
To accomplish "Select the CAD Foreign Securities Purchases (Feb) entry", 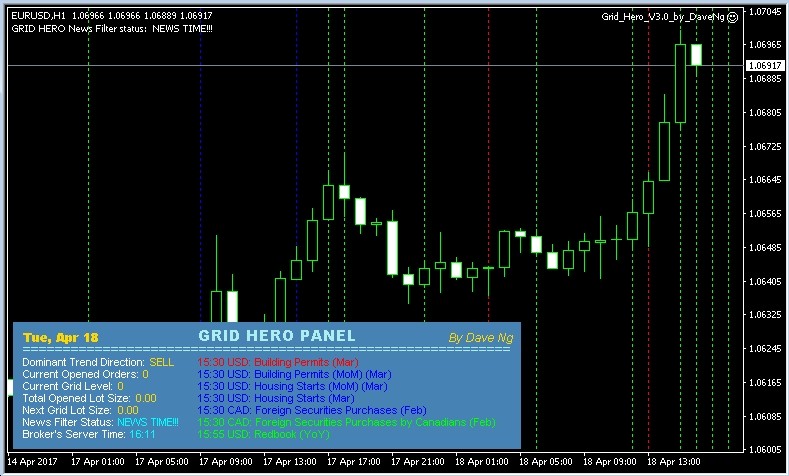I will pyautogui.click(x=312, y=411).
